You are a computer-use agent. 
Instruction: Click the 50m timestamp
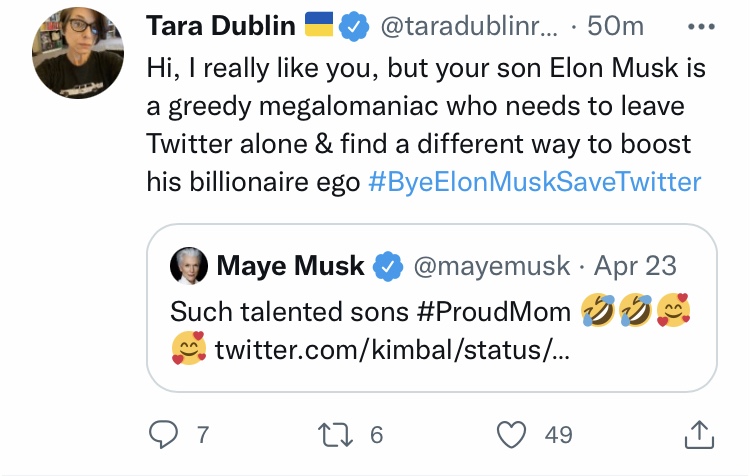click(x=616, y=26)
